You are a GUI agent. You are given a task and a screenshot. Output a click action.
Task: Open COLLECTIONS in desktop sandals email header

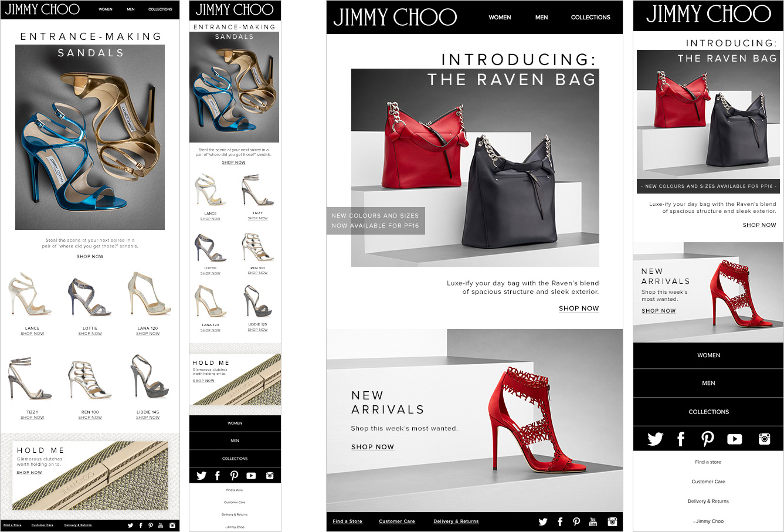click(x=160, y=9)
